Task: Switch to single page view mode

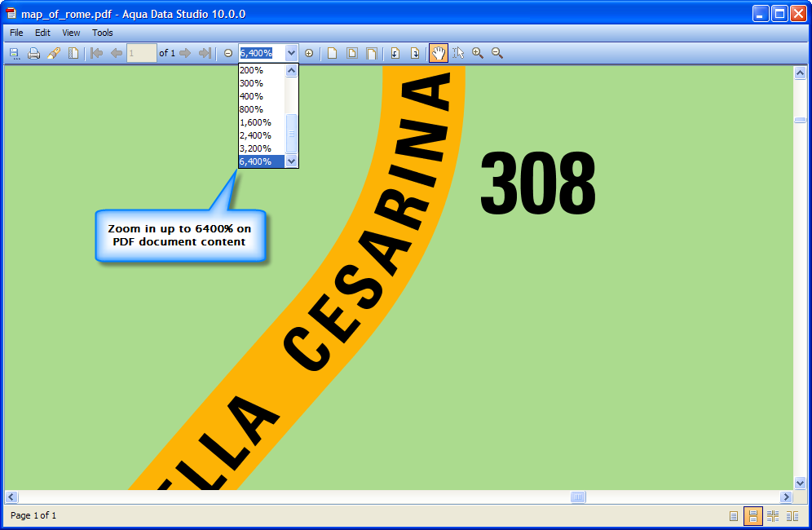Action: click(733, 516)
